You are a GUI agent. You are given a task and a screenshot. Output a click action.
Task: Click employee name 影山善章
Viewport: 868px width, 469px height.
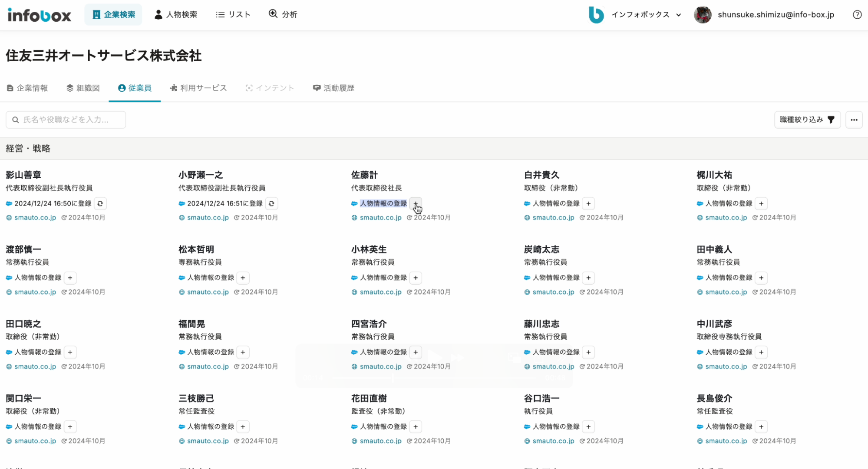pos(23,175)
